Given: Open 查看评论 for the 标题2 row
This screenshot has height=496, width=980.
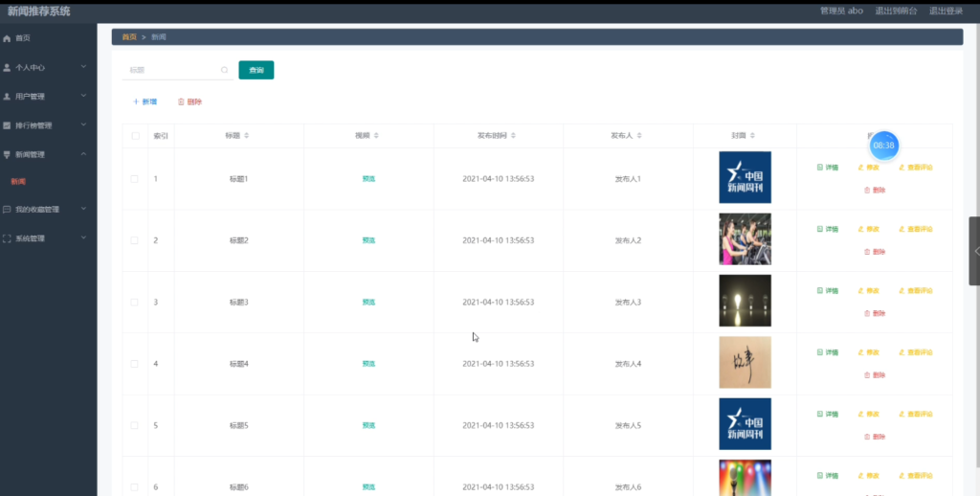Looking at the screenshot, I should point(916,229).
